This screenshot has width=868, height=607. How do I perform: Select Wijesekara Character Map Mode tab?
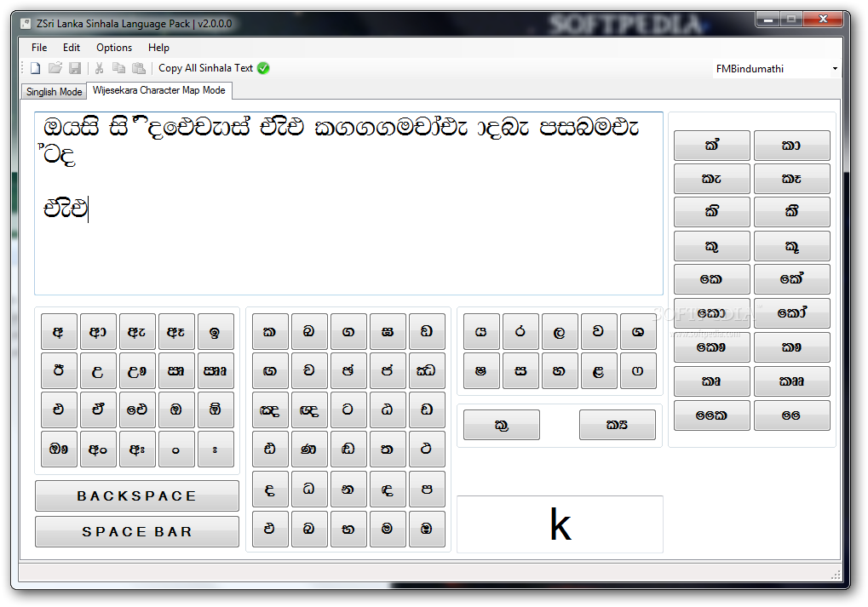click(x=159, y=90)
